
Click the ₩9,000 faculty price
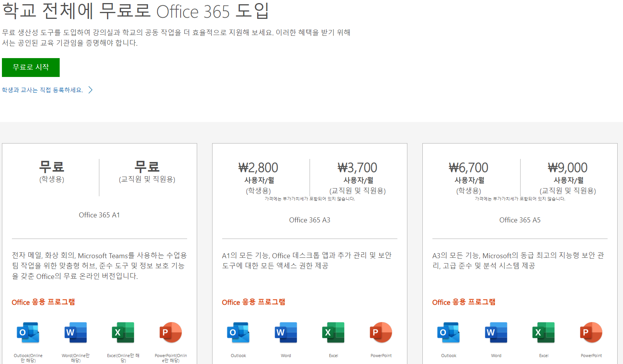(x=568, y=168)
